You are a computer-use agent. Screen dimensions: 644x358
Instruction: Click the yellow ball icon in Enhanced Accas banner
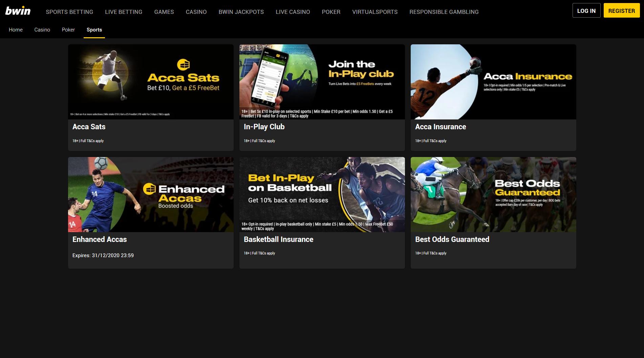click(149, 189)
